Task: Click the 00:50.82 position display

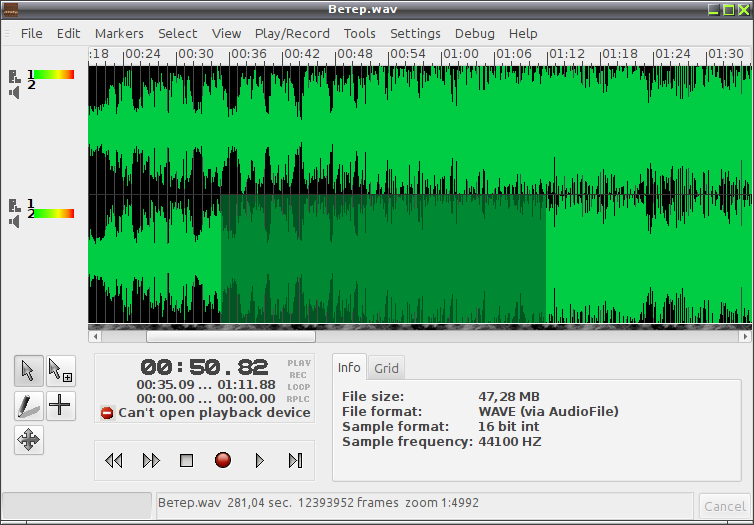Action: coord(204,367)
